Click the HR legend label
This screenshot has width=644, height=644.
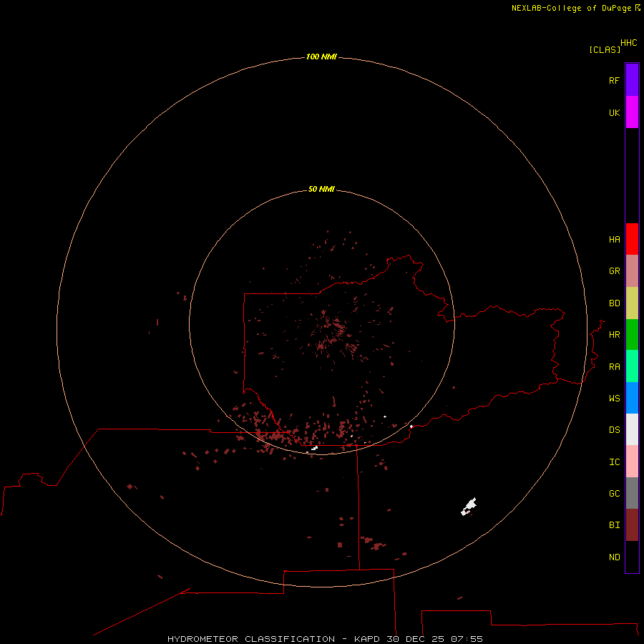click(x=614, y=335)
